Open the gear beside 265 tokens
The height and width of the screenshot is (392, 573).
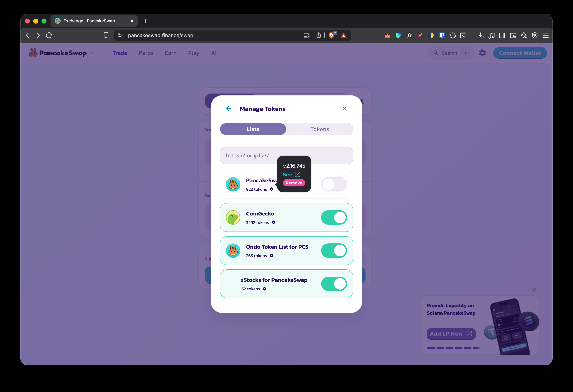click(x=271, y=256)
